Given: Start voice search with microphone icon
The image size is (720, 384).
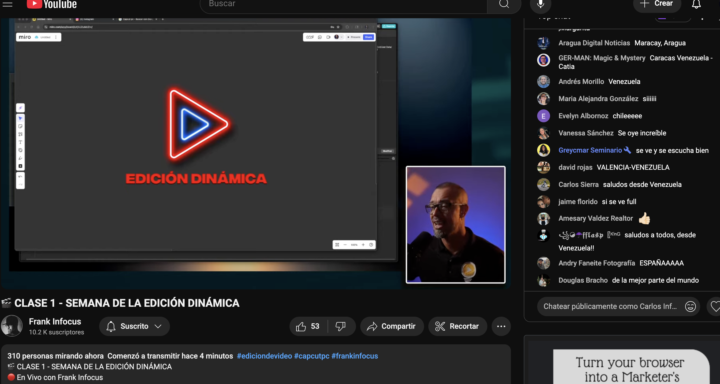Looking at the screenshot, I should (540, 4).
